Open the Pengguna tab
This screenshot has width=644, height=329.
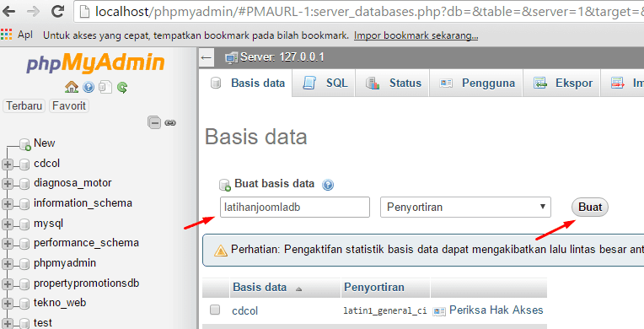click(x=476, y=83)
